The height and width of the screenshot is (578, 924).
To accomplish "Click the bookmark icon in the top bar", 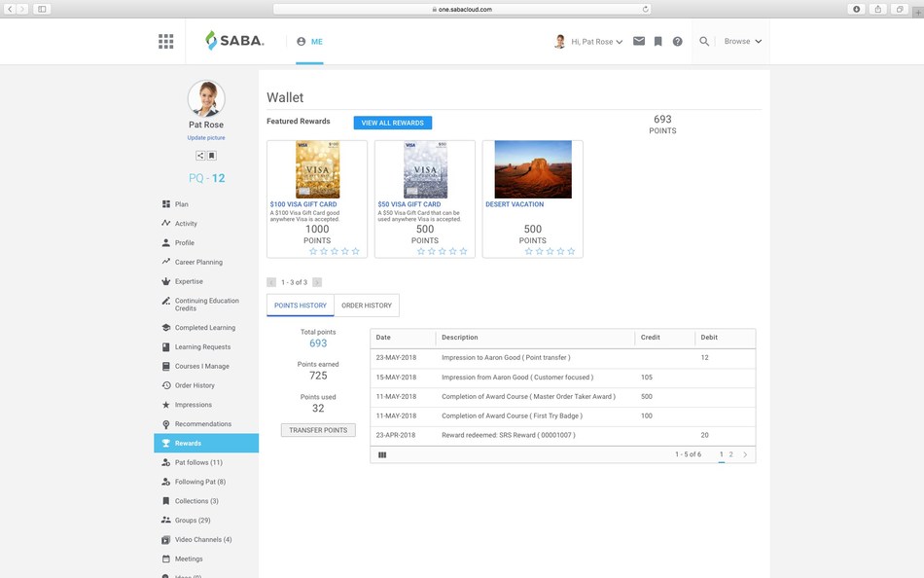I will click(657, 41).
